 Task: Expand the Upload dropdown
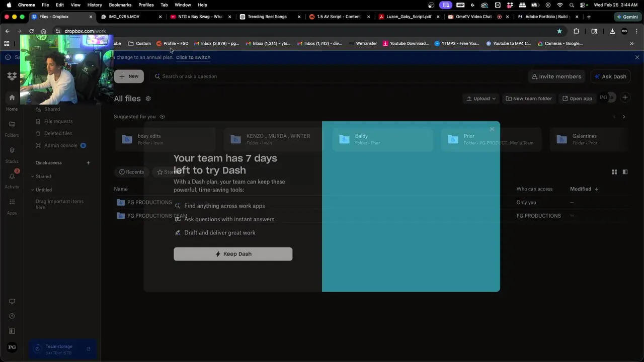[x=481, y=99]
